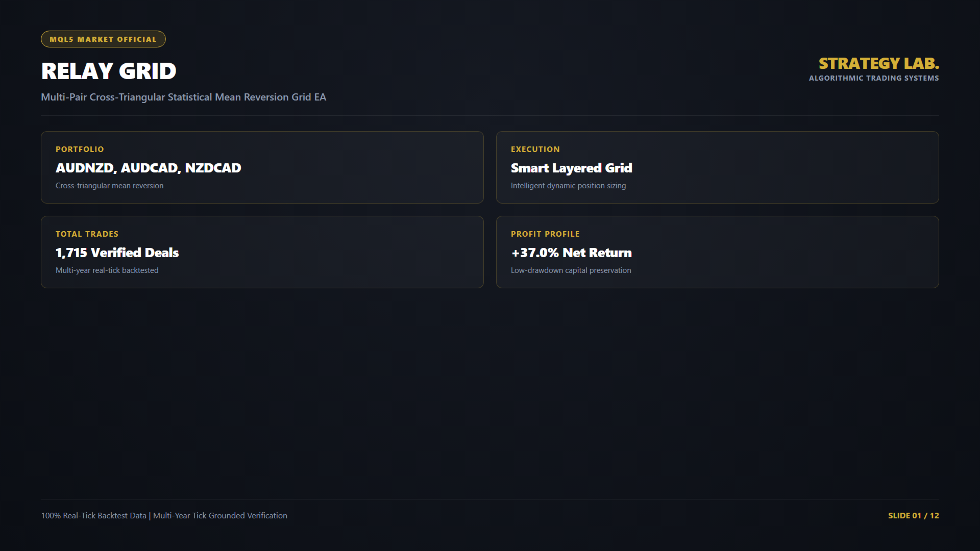Open the Portfolio card

(262, 167)
